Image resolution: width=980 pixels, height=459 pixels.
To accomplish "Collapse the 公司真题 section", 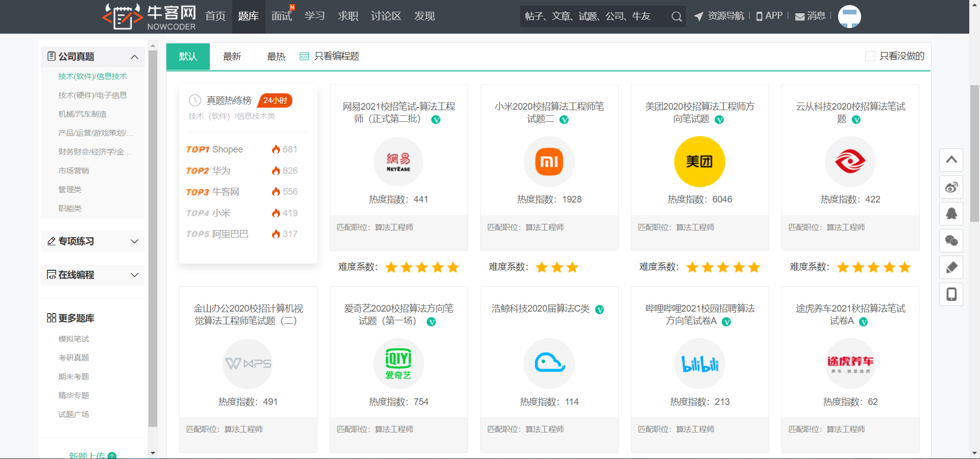I will tap(135, 57).
